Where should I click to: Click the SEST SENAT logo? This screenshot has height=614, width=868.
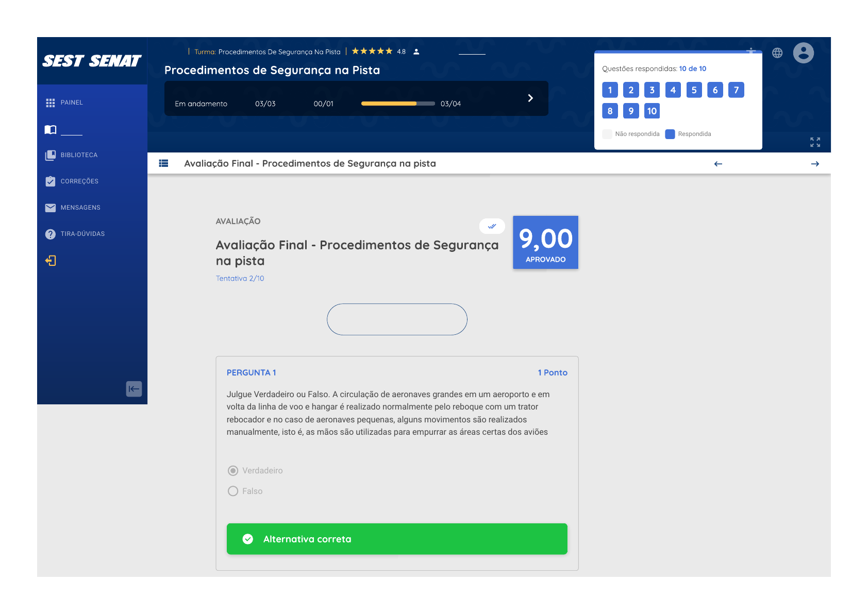[92, 61]
